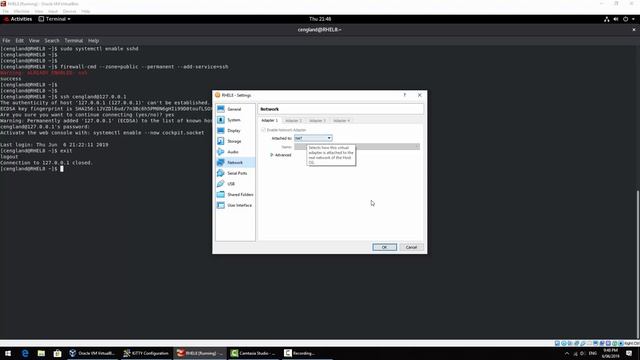640x360 pixels.
Task: Switch to Oracle VM VirtualBox taskbar item
Action: click(92, 353)
